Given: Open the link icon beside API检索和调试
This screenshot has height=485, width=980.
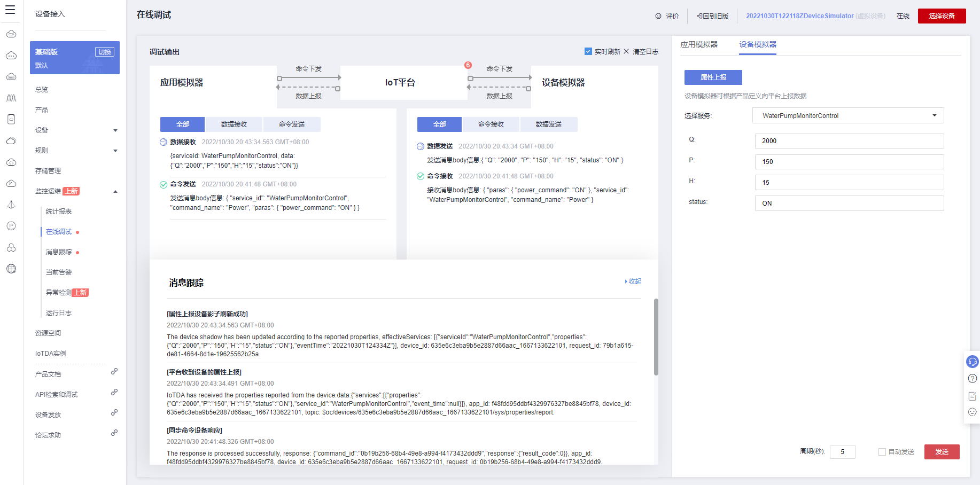Looking at the screenshot, I should (x=114, y=392).
